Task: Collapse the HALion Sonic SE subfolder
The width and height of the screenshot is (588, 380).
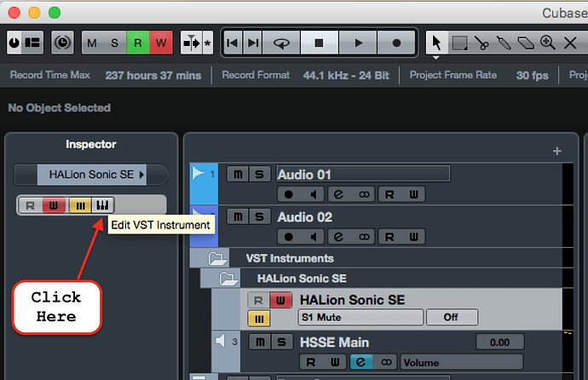Action: 228,279
